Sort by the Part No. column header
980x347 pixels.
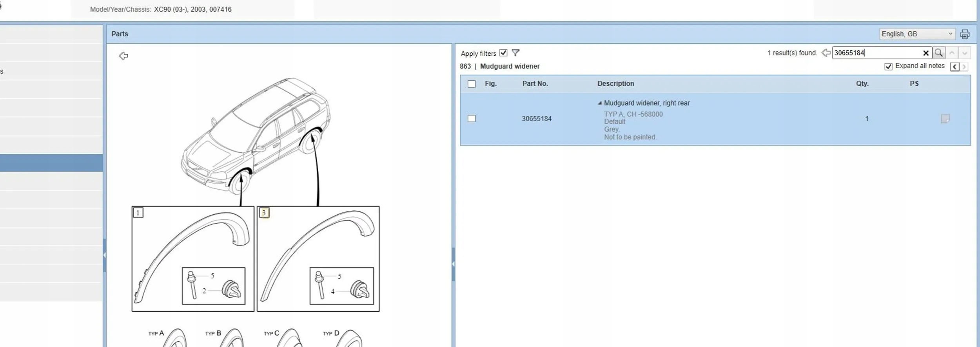535,83
